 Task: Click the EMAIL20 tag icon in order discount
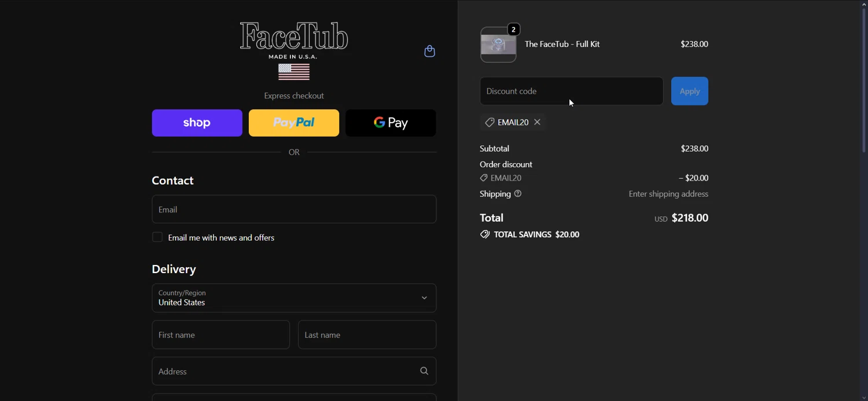coord(484,178)
